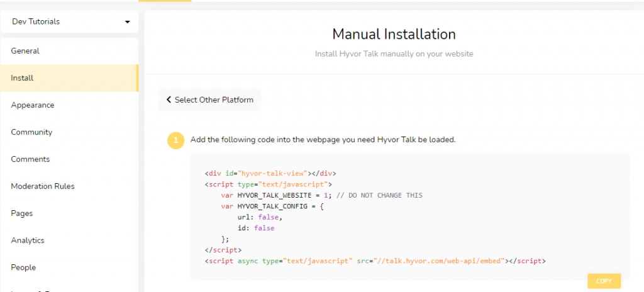This screenshot has width=644, height=292.
Task: Click the hyvor-talk-view div code line
Action: pos(270,174)
